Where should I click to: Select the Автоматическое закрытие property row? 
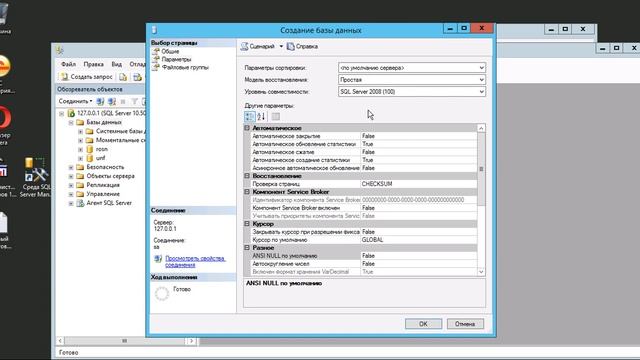point(363,136)
